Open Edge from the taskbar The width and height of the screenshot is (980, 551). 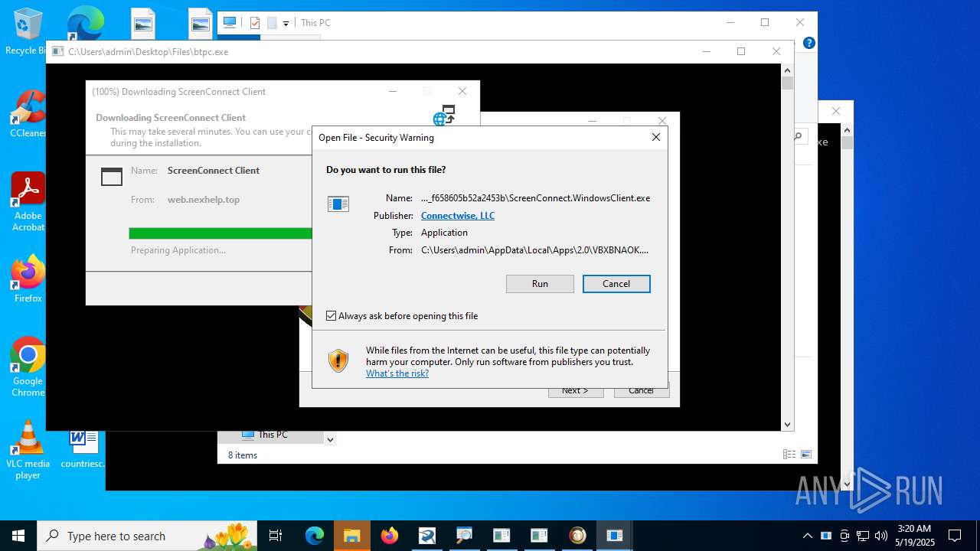point(315,536)
